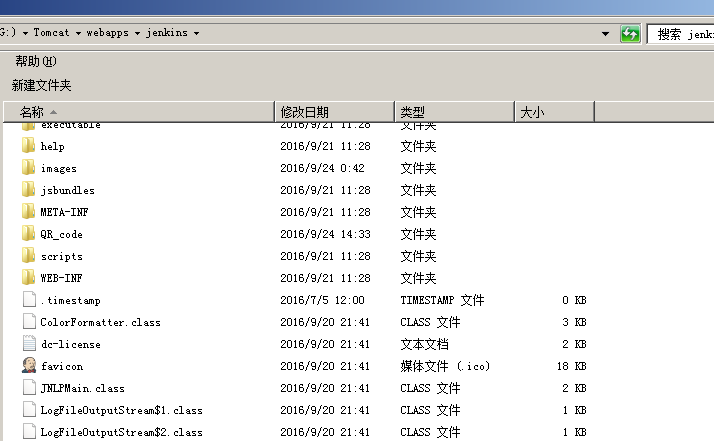Expand the Tomcat breadcrumb dropdown arrow
This screenshot has height=441, width=714.
pyautogui.click(x=78, y=33)
